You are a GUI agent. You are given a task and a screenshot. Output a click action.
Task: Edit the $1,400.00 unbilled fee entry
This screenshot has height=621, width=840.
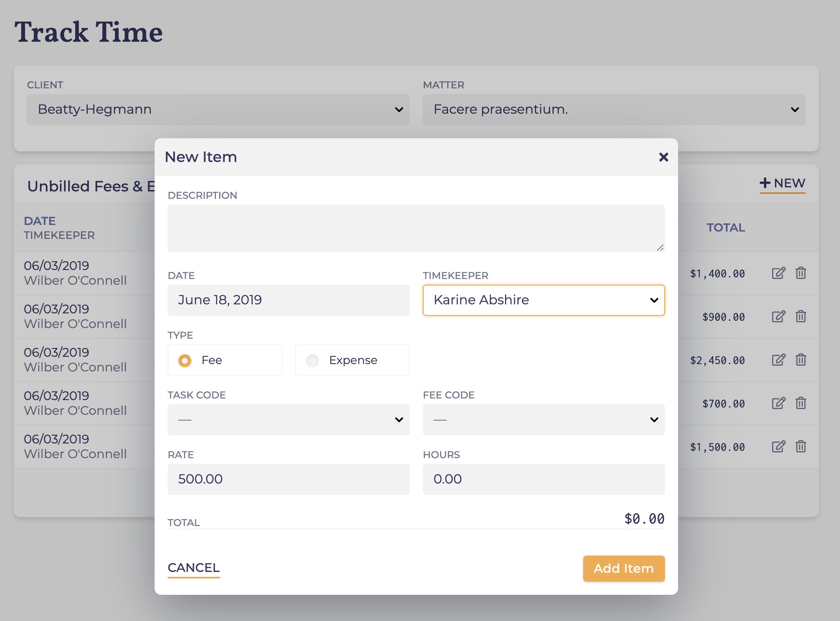click(x=778, y=273)
